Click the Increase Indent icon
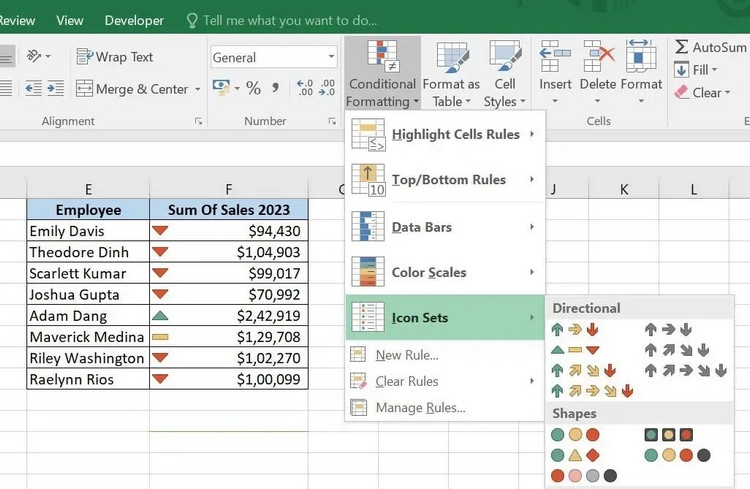The width and height of the screenshot is (750, 489). 55,89
